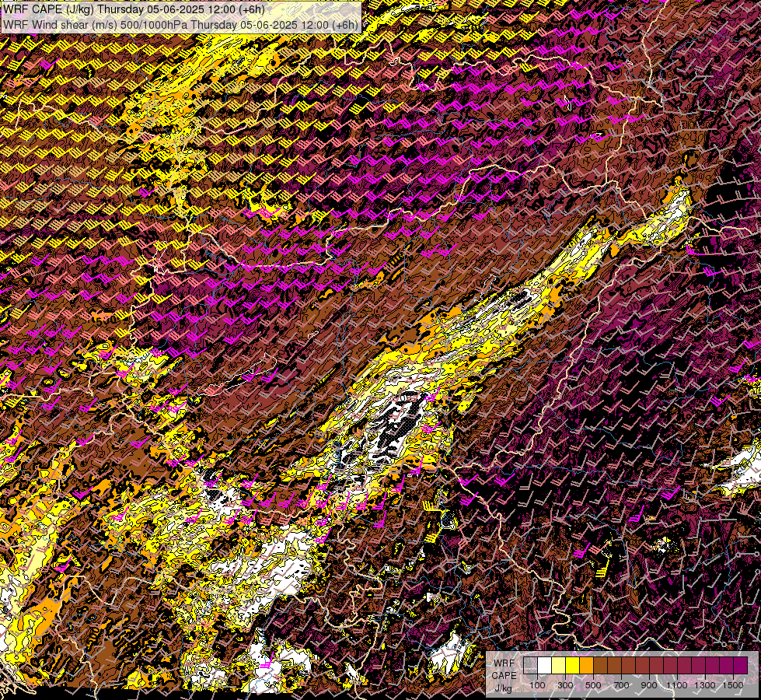
Task: Click the legend value 1100
Action: tap(676, 685)
